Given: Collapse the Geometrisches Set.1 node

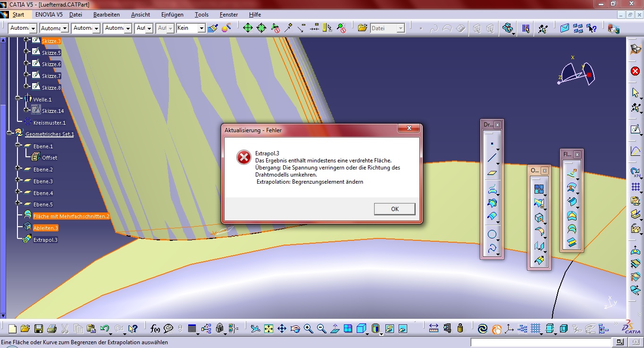Looking at the screenshot, I should 9,134.
